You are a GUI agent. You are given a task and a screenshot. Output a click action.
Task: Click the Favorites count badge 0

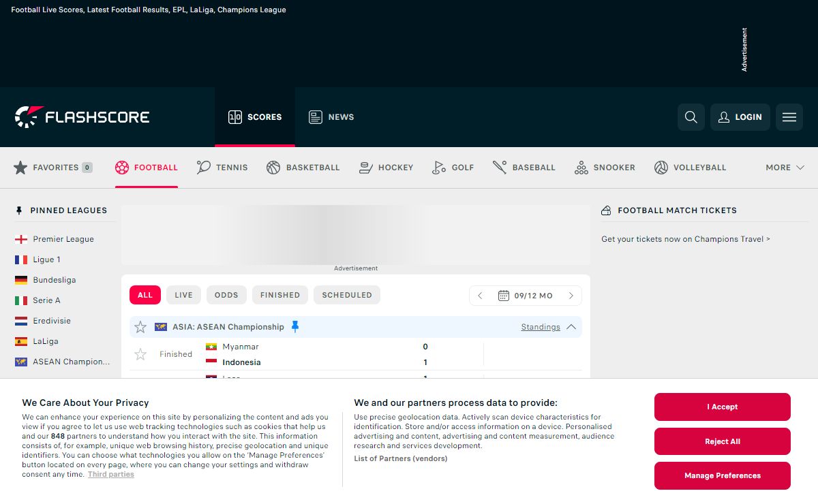[x=87, y=168]
